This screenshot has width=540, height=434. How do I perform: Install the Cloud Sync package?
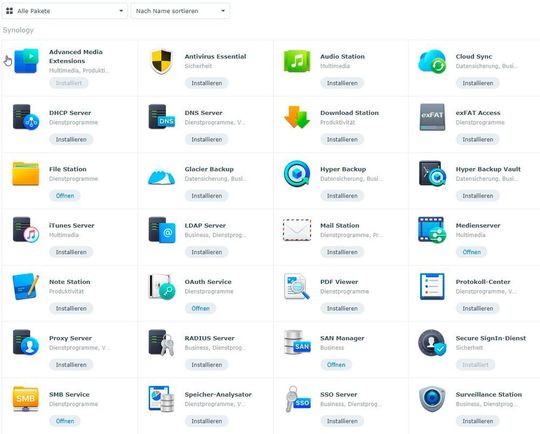[x=478, y=83]
